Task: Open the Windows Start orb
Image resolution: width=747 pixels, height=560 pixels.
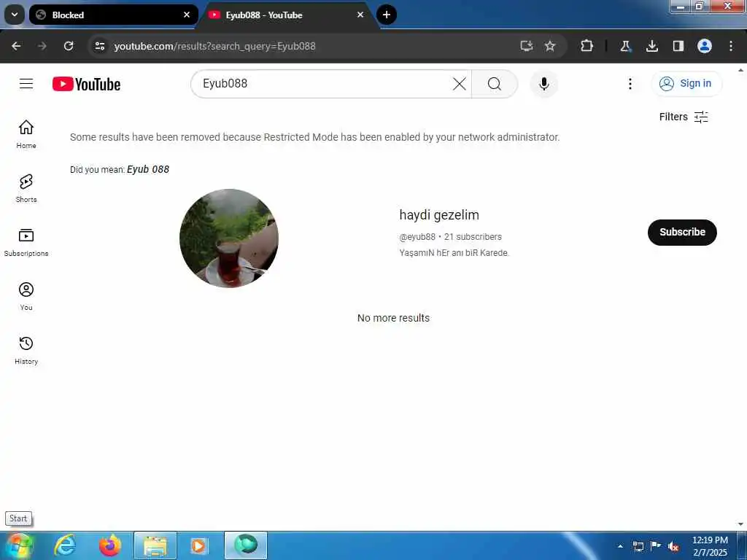Action: click(x=19, y=545)
